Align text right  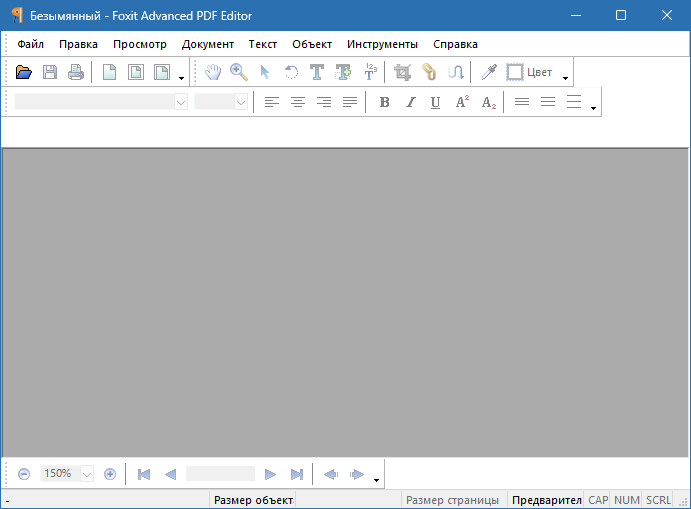click(324, 102)
